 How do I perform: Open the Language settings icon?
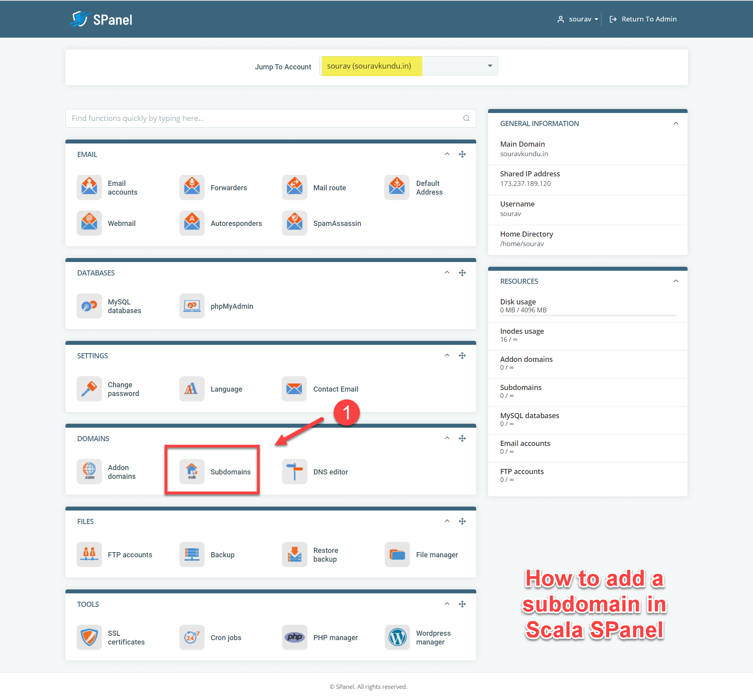pos(192,389)
